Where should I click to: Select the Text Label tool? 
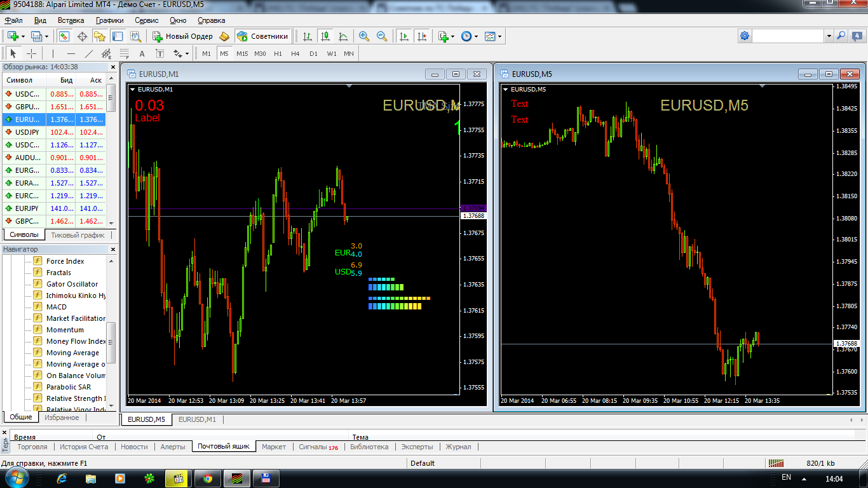(159, 53)
